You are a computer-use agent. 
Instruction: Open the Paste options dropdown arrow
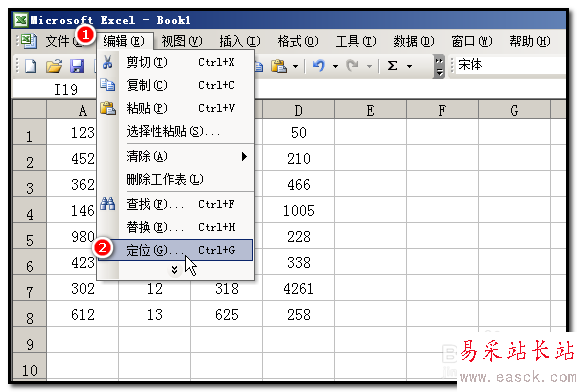(x=295, y=67)
